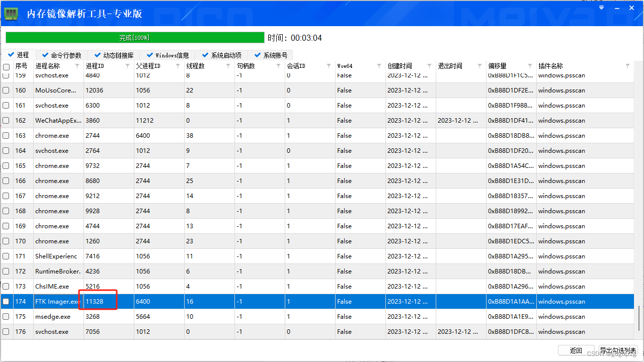Image resolution: width=644 pixels, height=362 pixels.
Task: Click offset cell 0xB88D1A1AA in row 174
Action: point(512,302)
